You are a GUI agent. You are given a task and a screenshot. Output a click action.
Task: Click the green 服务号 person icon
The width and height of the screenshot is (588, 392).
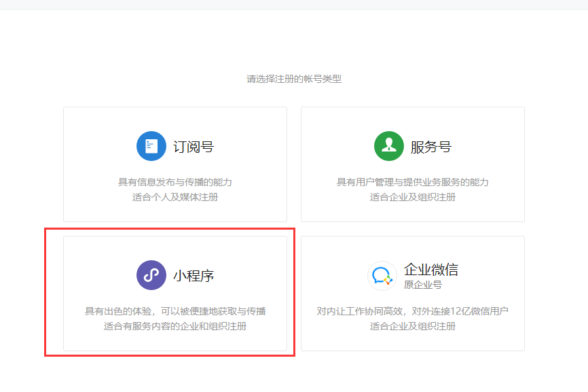tap(389, 146)
